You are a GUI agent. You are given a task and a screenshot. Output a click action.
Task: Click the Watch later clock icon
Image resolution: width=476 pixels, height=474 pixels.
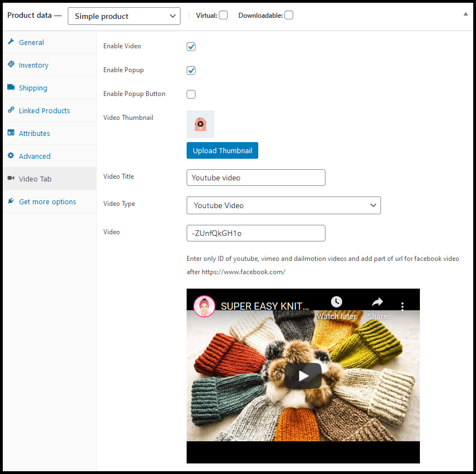337,302
